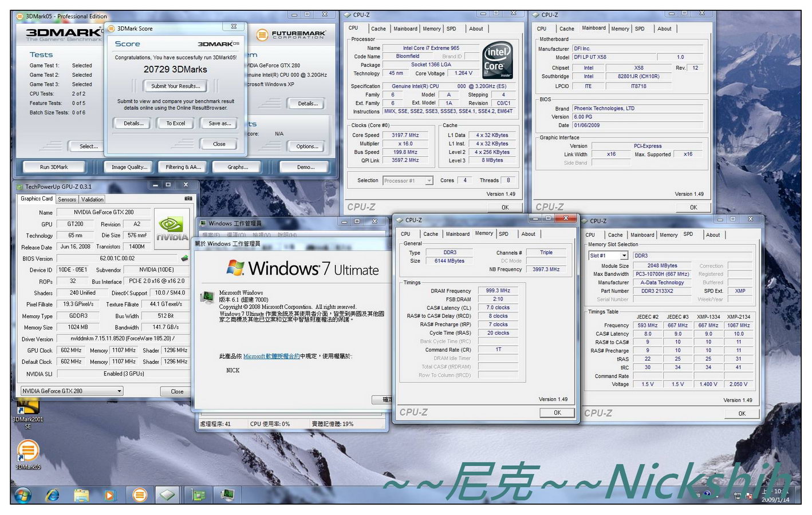Click Options in the 3DMark05 window
Viewport: 812px width, 515px height.
[x=308, y=146]
